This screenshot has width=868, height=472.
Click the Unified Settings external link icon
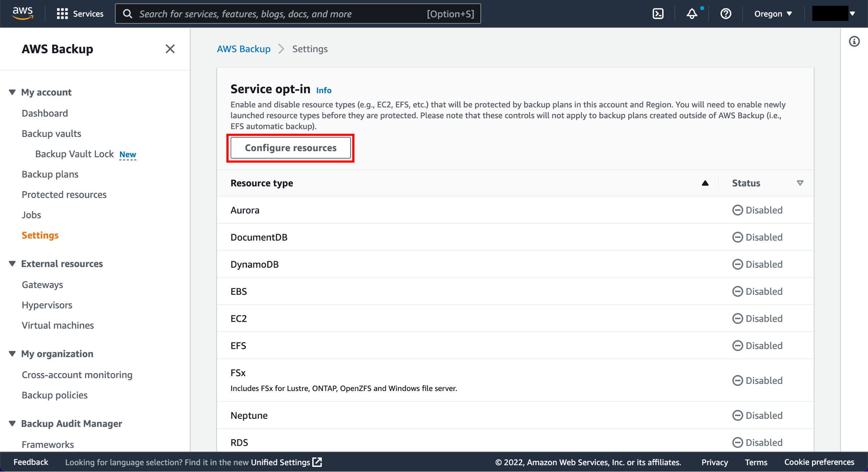click(x=317, y=462)
